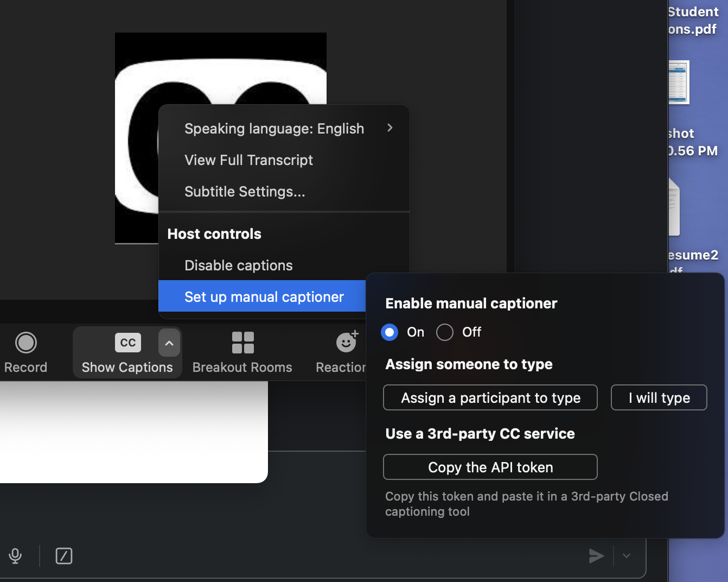The height and width of the screenshot is (582, 728).
Task: Select View Full Transcript
Action: click(248, 160)
